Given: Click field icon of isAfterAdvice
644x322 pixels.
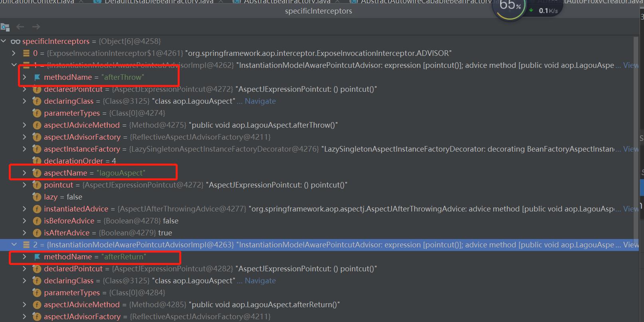Looking at the screenshot, I should 37,233.
